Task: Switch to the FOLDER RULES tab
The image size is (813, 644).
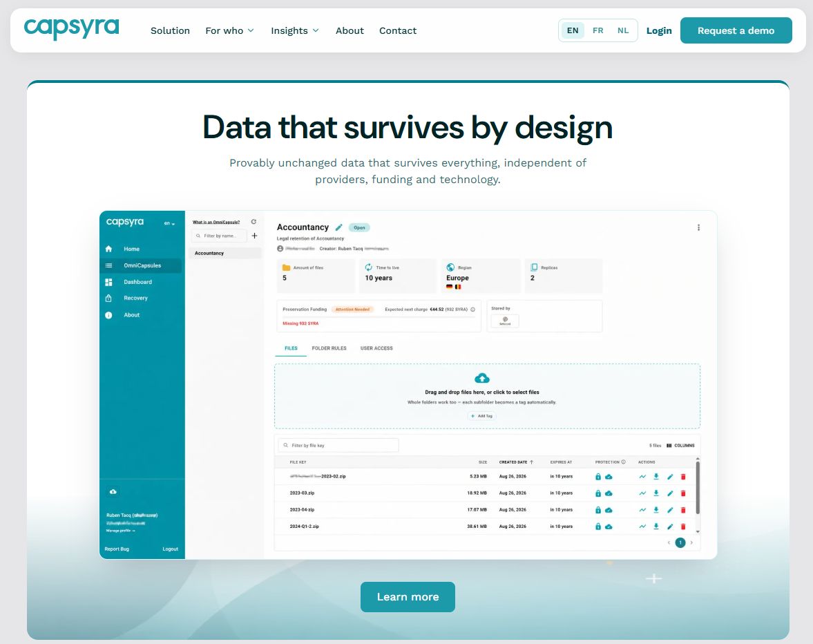Action: click(x=329, y=348)
